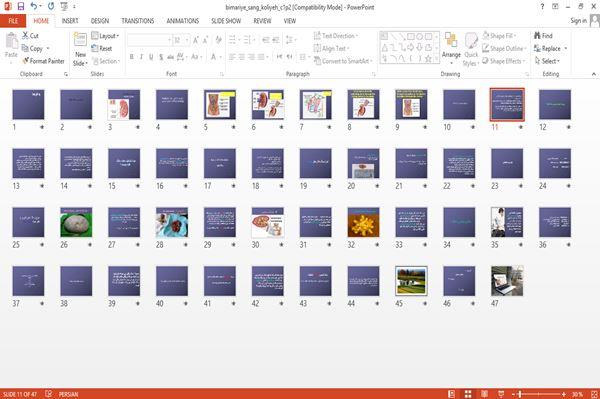Click the Redo/Repeat icon

coord(51,7)
